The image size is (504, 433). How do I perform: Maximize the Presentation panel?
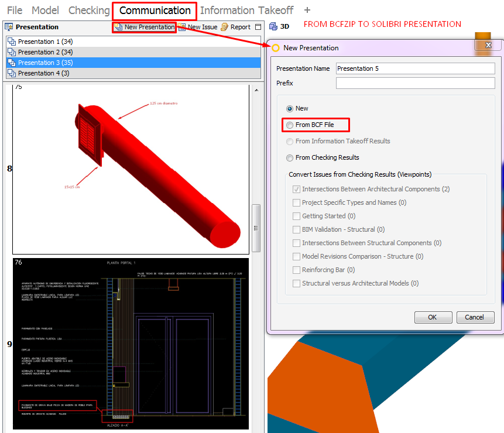[x=258, y=27]
